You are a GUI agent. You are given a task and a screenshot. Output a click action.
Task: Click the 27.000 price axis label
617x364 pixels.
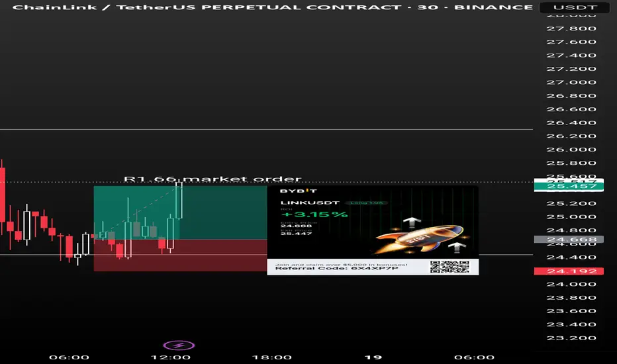click(x=571, y=82)
